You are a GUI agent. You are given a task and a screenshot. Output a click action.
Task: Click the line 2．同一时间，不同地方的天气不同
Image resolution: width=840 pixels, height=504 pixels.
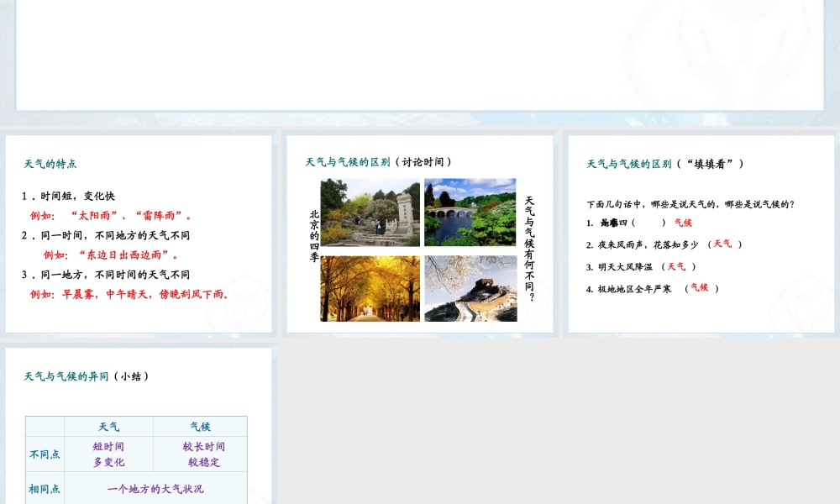point(106,236)
